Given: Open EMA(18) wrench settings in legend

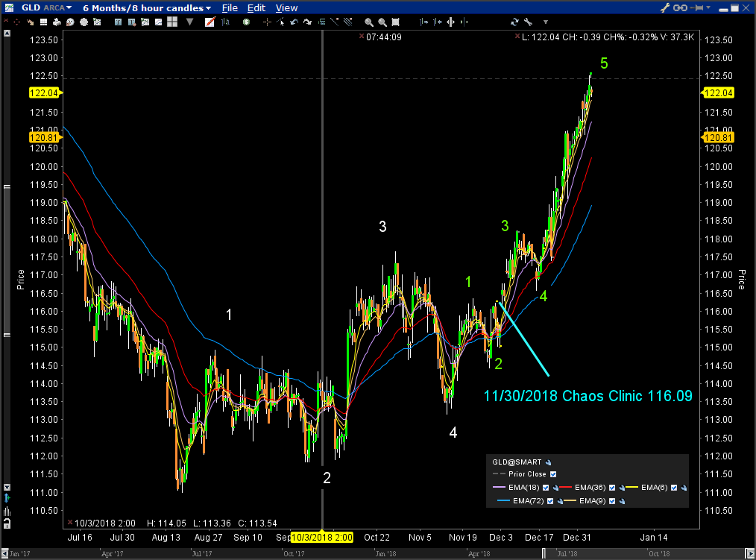Looking at the screenshot, I should 556,488.
